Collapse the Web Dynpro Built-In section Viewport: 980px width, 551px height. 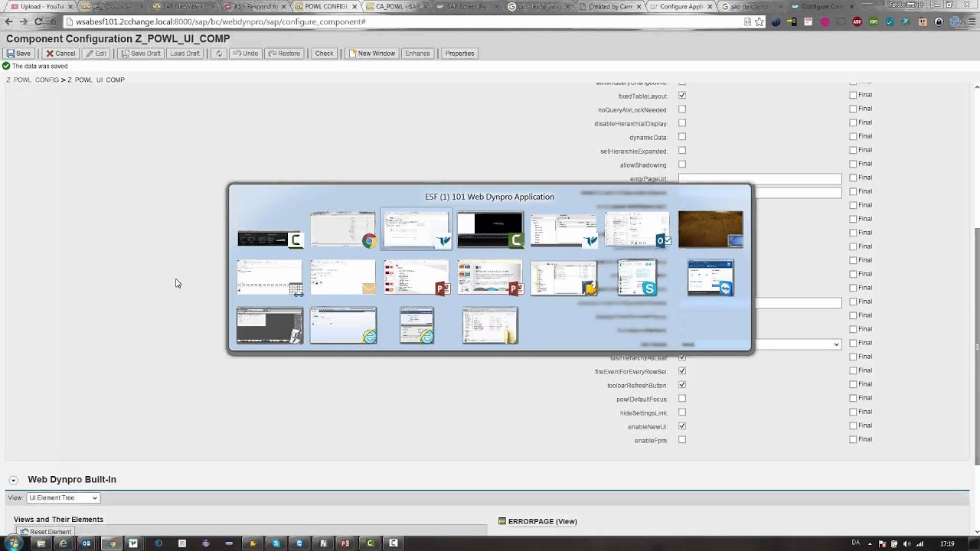(13, 480)
